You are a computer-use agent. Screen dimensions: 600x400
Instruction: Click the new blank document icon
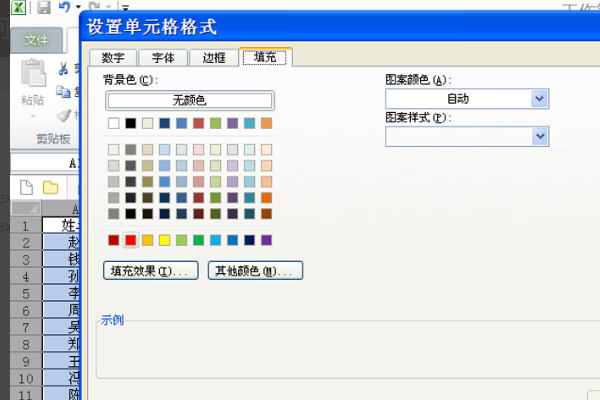(x=26, y=187)
